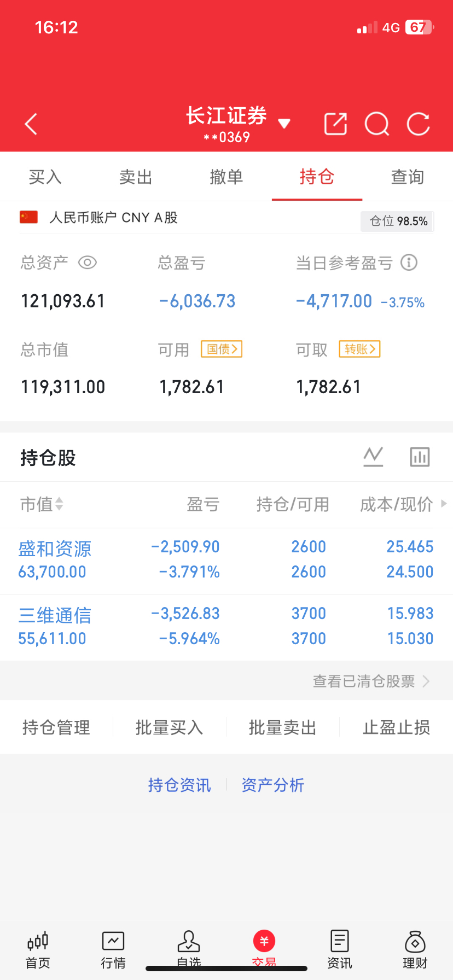Screen dimensions: 453x980
Task: Open the 转账 transfer button
Action: (360, 349)
